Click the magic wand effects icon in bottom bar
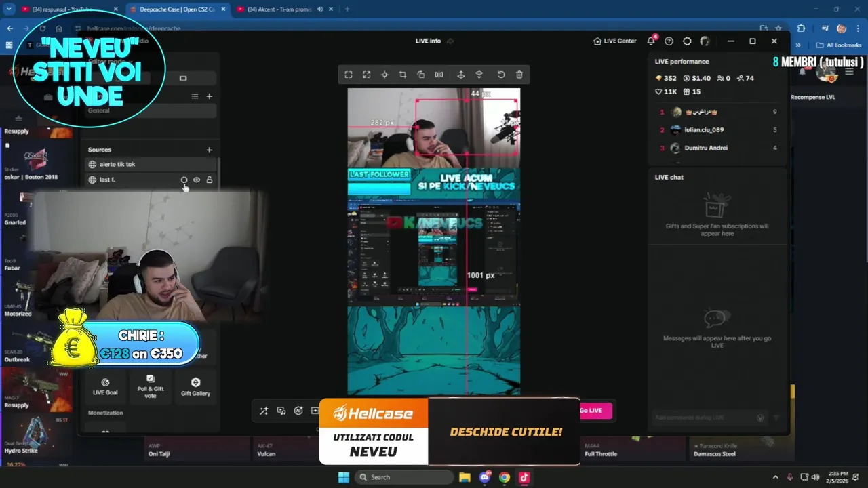The image size is (868, 488). (264, 411)
